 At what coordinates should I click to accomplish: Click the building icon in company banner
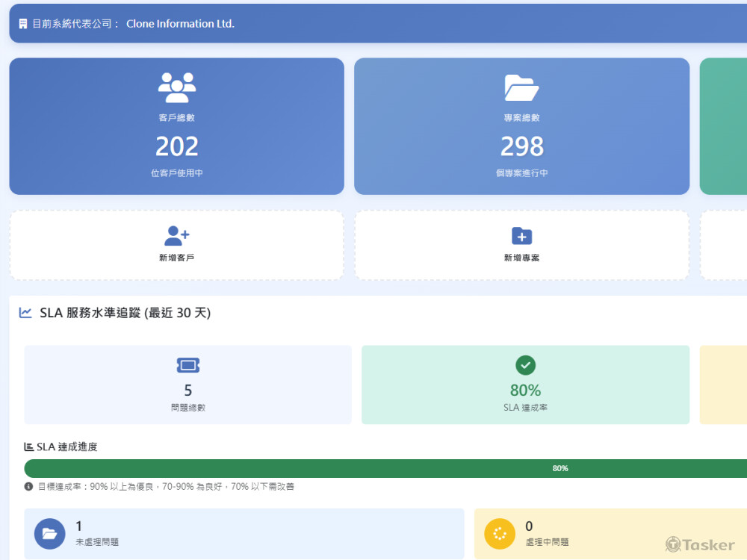click(23, 24)
